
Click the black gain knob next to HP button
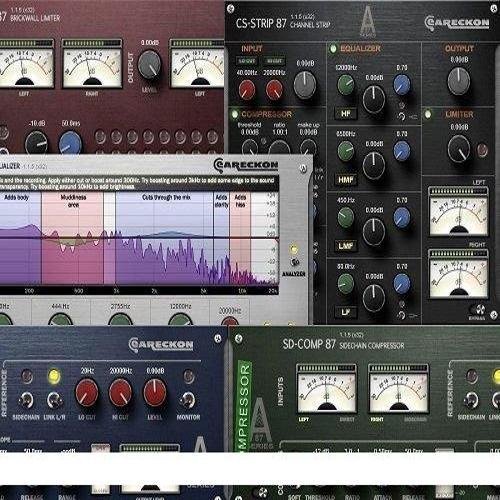click(374, 99)
